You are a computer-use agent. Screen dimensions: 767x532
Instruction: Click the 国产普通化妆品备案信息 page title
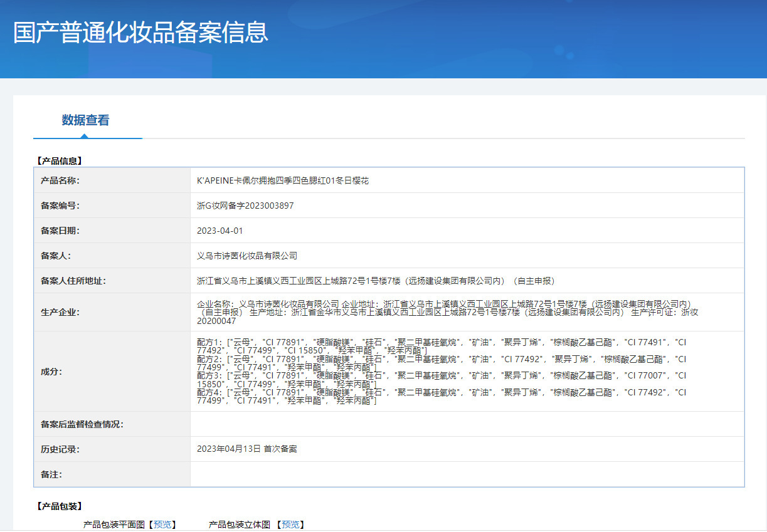tap(141, 33)
